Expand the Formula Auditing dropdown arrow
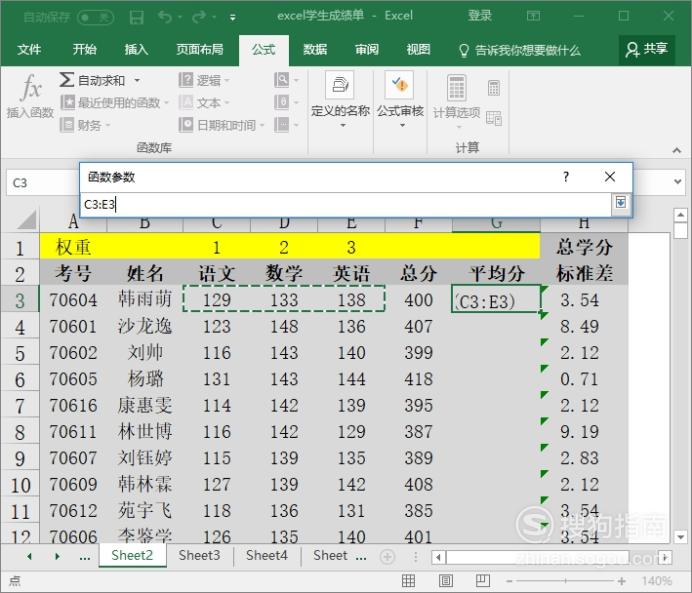Viewport: 692px width, 593px height. point(402,126)
